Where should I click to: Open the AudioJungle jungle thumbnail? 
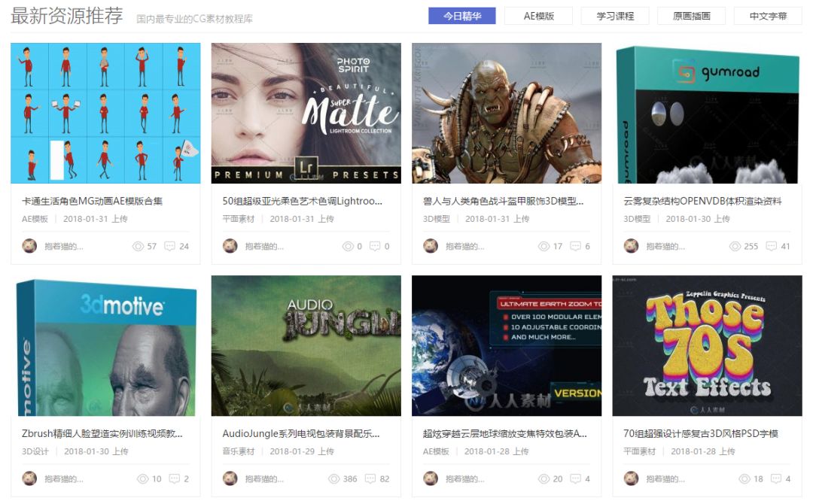306,345
